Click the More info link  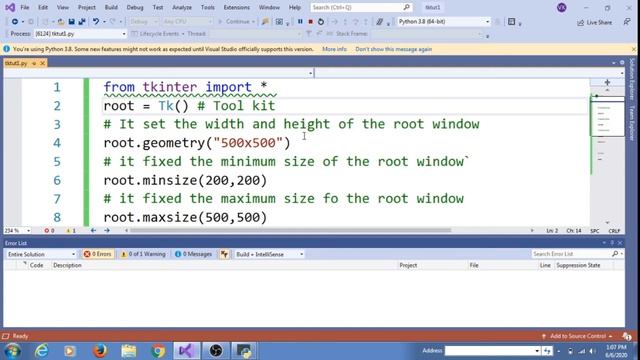334,49
